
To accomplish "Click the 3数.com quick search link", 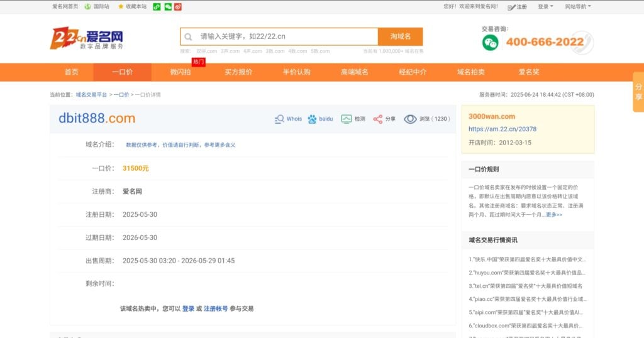I will [x=275, y=52].
